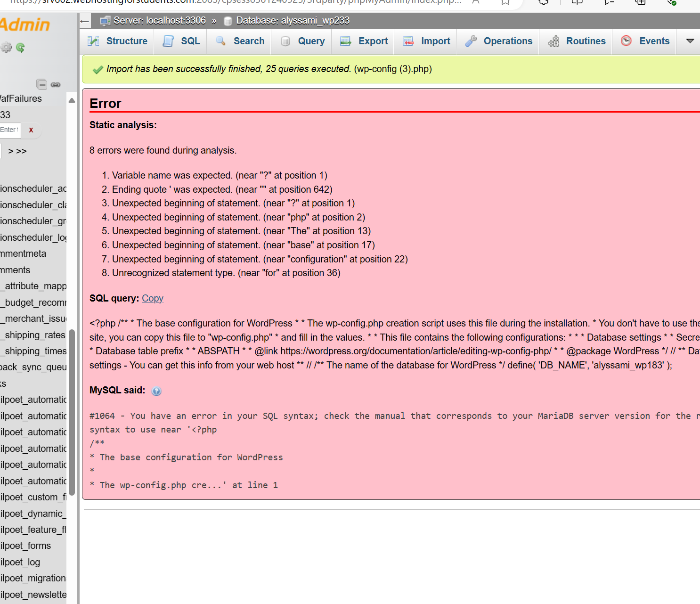Screen dimensions: 700x604
Task: Click '8 errors were found during analysis' text
Action: point(163,150)
